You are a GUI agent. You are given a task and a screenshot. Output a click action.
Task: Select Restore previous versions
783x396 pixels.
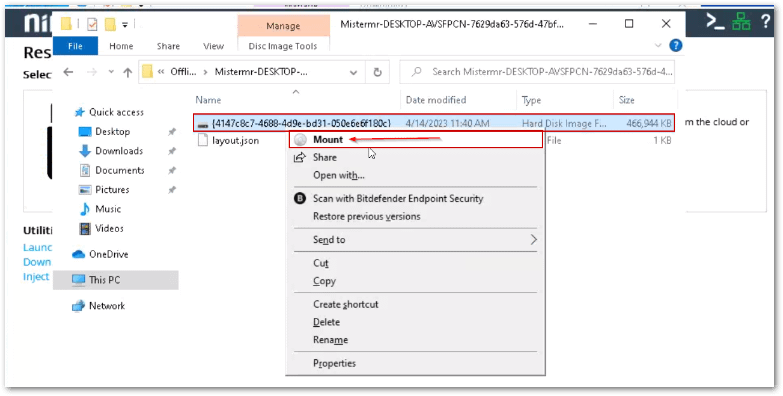[367, 216]
